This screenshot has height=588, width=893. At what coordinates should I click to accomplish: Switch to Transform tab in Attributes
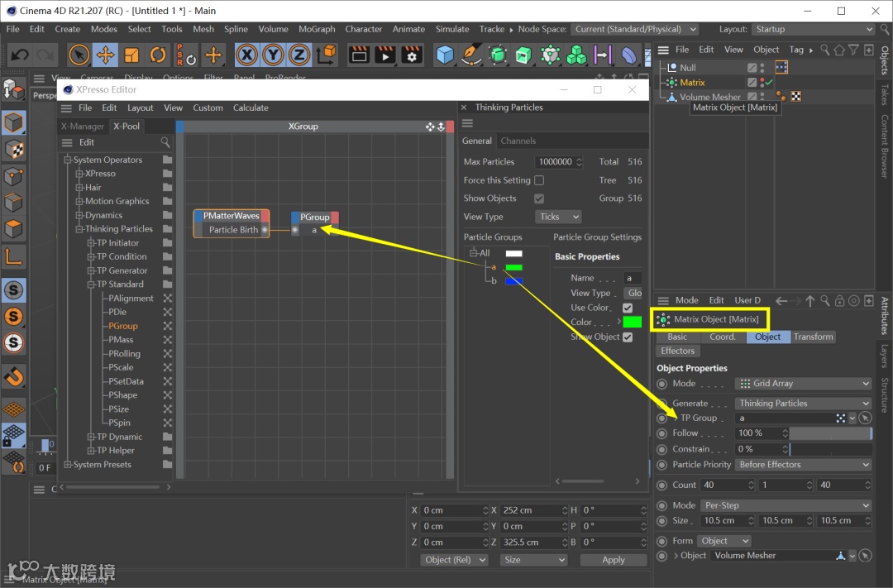click(814, 337)
